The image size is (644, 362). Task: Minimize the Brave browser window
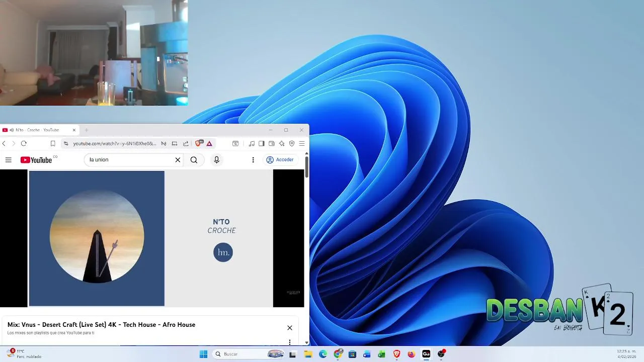tap(270, 130)
